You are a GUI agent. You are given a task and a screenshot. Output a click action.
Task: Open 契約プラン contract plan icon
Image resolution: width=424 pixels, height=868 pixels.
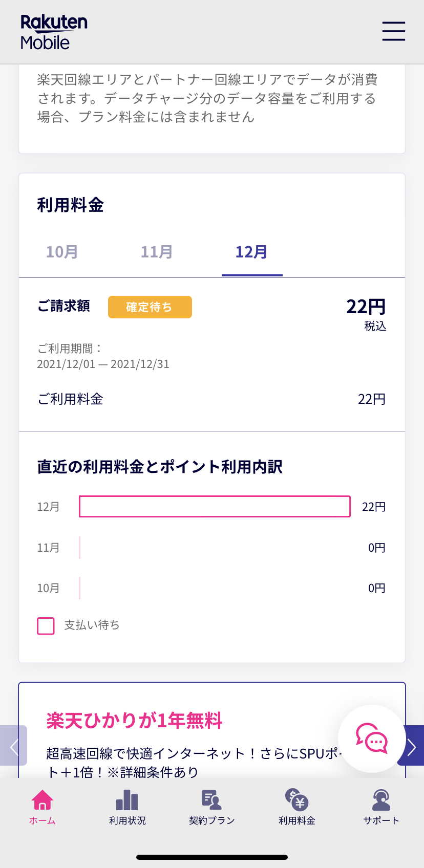coord(211,807)
